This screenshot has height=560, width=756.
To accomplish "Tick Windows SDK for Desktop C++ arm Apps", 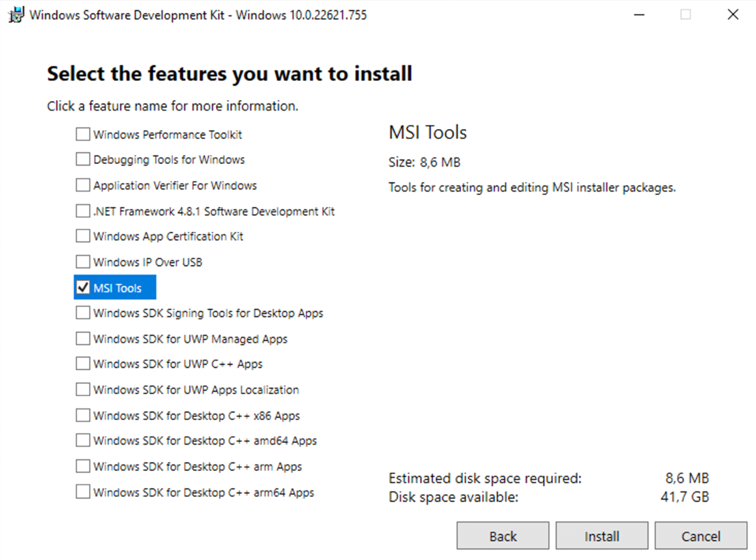I will 83,466.
